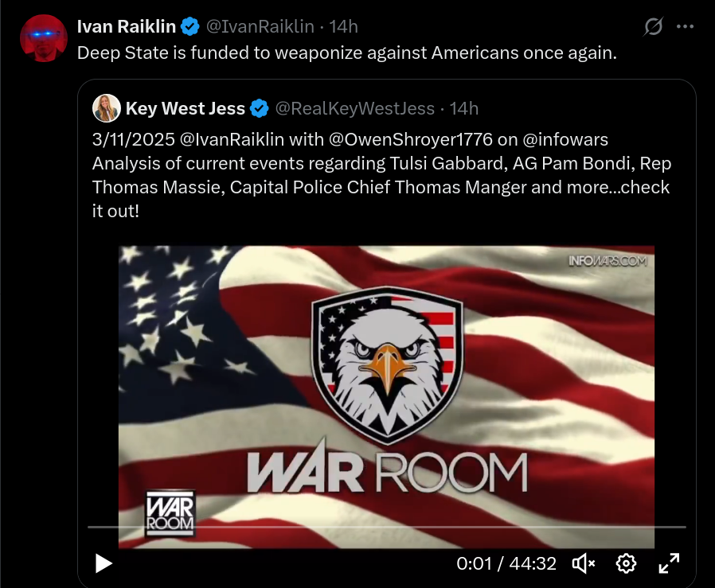The height and width of the screenshot is (588, 715).
Task: Click Ivan Raiklin's blue verified badge
Action: (x=189, y=26)
